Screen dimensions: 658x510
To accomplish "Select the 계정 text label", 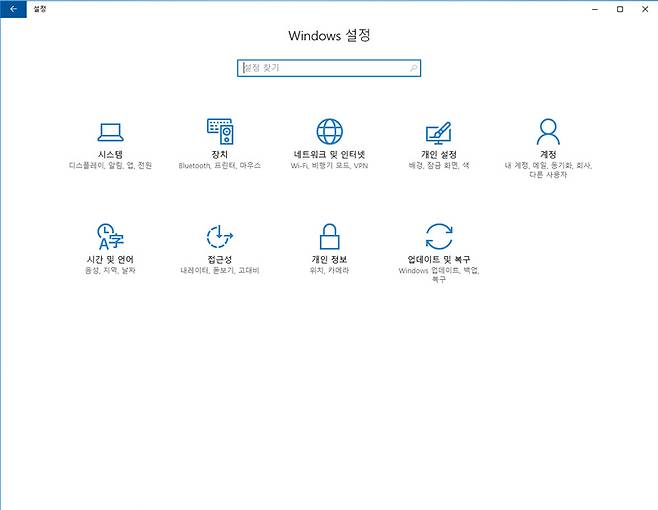I will [548, 155].
